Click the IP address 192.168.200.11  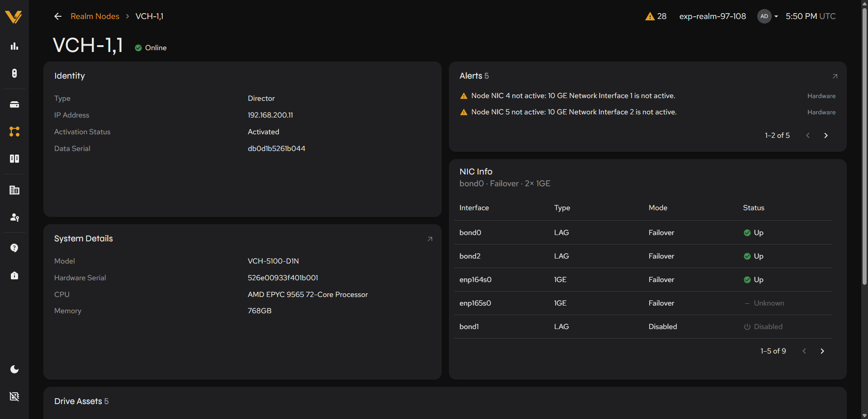(x=270, y=115)
